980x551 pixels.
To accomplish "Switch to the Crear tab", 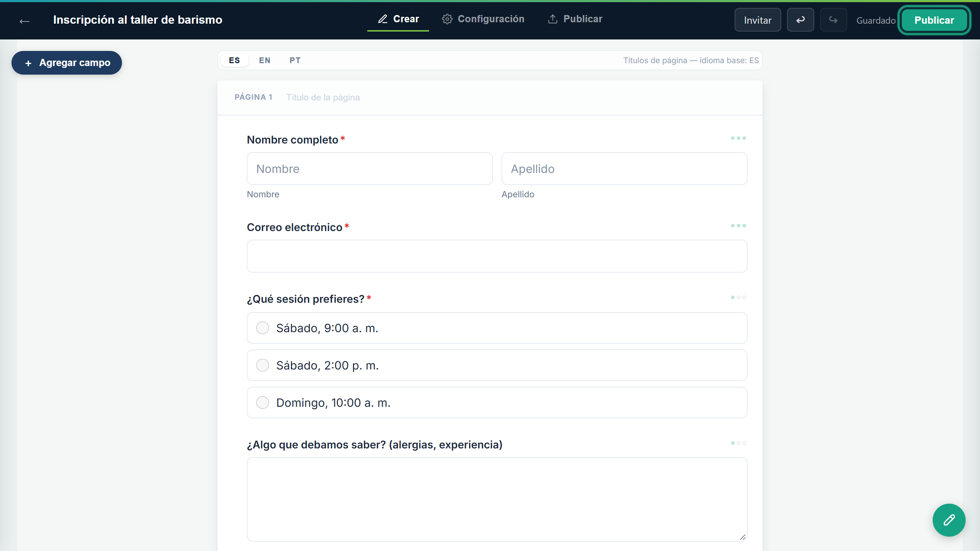I will (398, 19).
